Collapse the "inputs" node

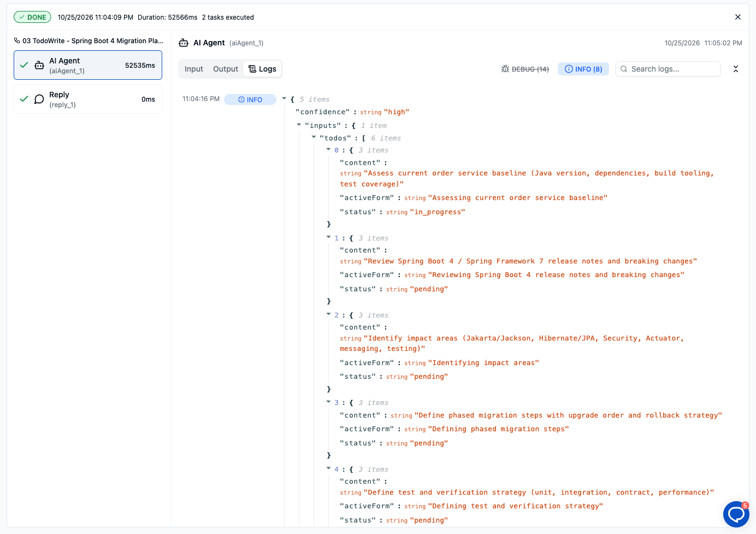pyautogui.click(x=299, y=125)
